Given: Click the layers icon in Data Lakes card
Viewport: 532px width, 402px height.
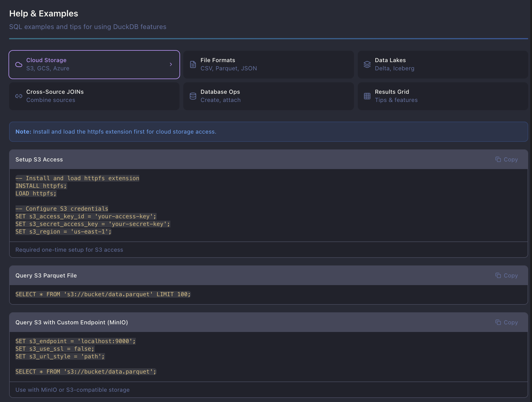Looking at the screenshot, I should pyautogui.click(x=367, y=64).
